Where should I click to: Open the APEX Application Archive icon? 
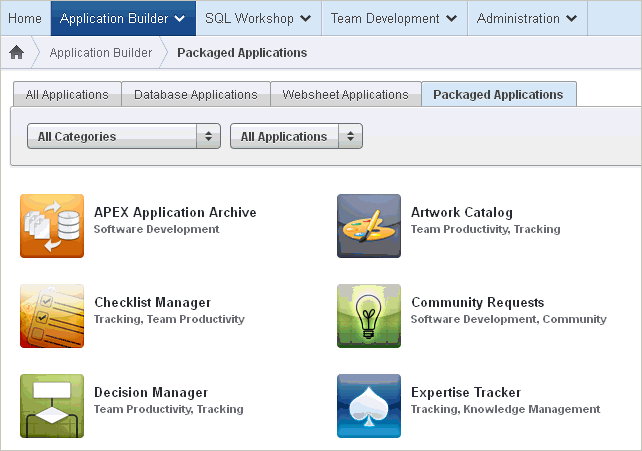pos(52,226)
